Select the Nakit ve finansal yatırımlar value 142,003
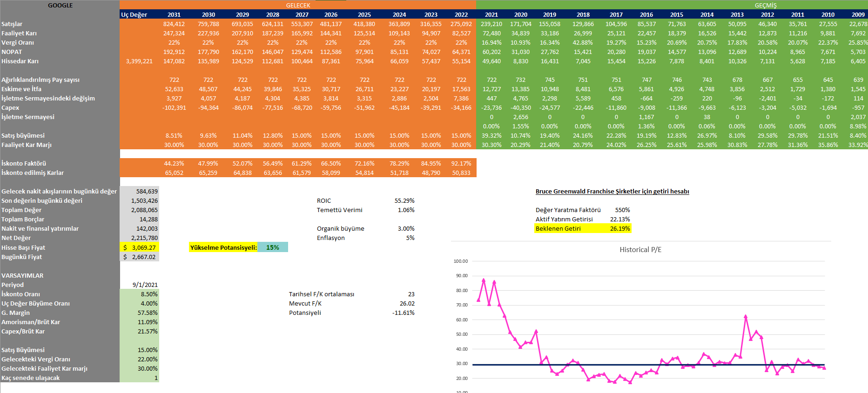 coord(140,228)
